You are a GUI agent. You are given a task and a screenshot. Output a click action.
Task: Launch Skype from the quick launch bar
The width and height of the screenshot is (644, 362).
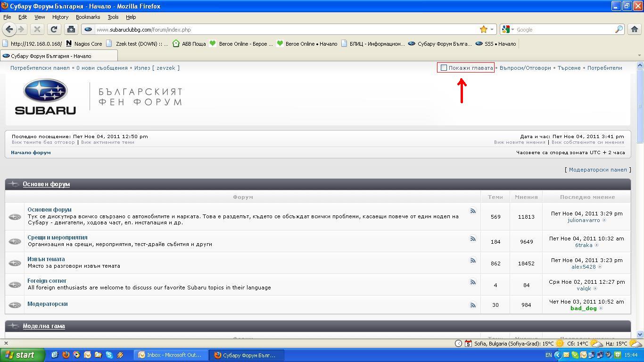click(109, 355)
